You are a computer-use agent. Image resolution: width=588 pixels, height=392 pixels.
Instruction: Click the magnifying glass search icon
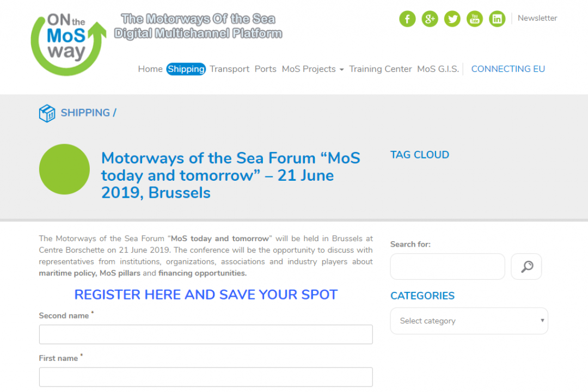tap(526, 266)
